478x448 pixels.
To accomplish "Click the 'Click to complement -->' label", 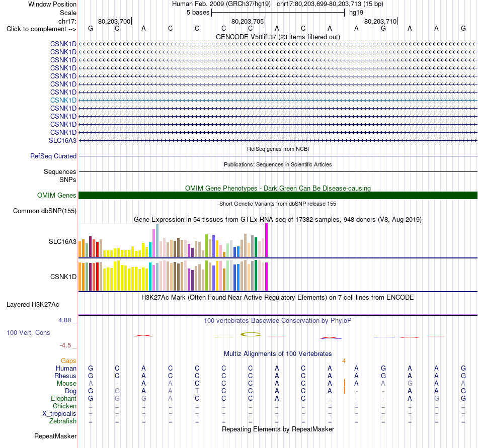I will point(41,29).
